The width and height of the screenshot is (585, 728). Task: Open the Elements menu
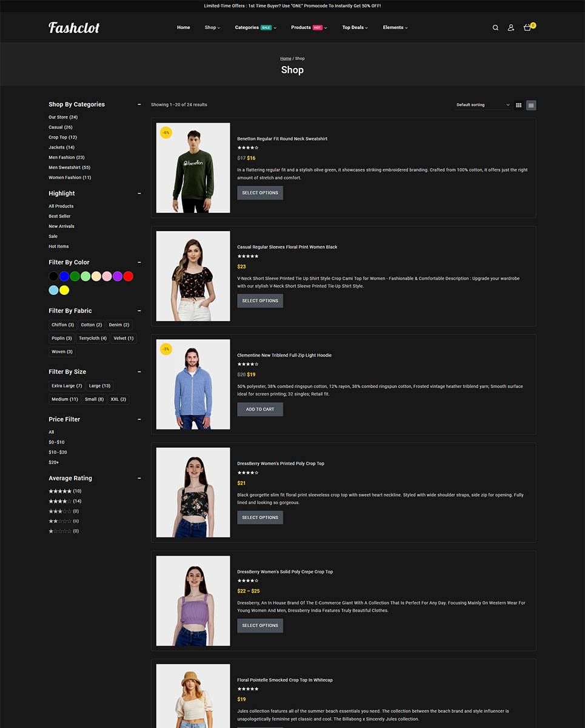coord(395,27)
